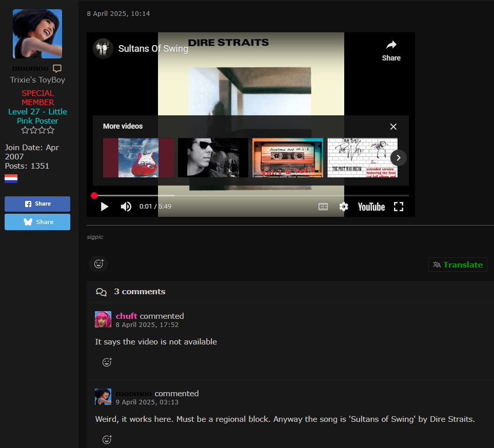Screen dimensions: 494x448
Task: Click the video progress bar
Action: tap(251, 195)
